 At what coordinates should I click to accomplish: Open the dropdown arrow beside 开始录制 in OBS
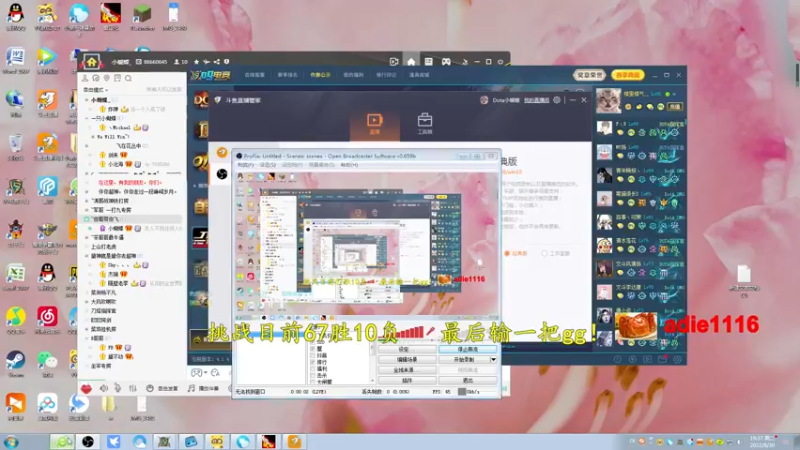coord(493,360)
